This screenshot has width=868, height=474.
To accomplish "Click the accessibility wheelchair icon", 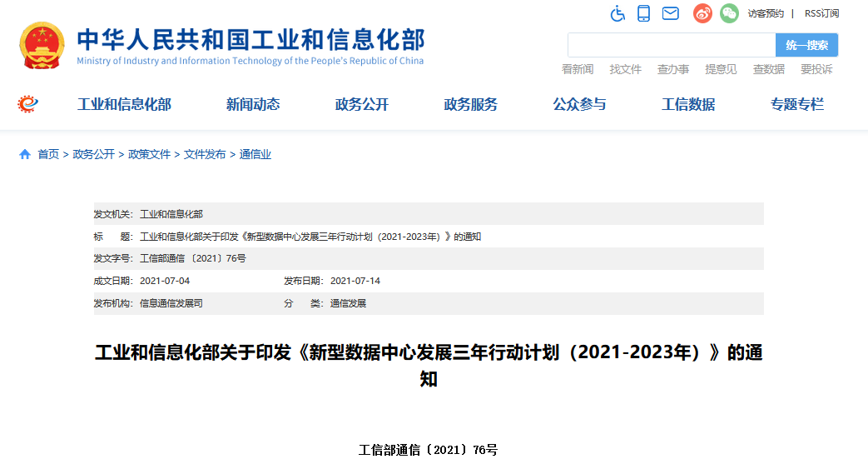I will coord(618,13).
